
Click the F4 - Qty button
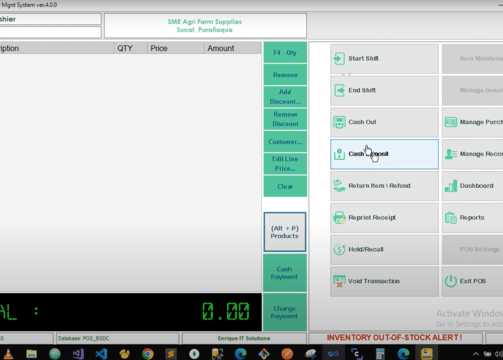(x=285, y=53)
